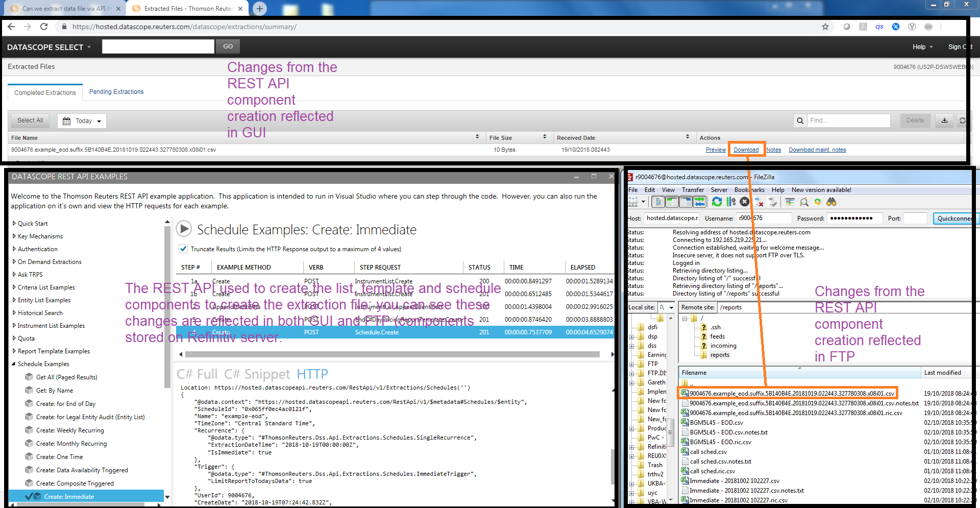Open Download maint. notes link
This screenshot has height=508, width=980.
(x=817, y=150)
